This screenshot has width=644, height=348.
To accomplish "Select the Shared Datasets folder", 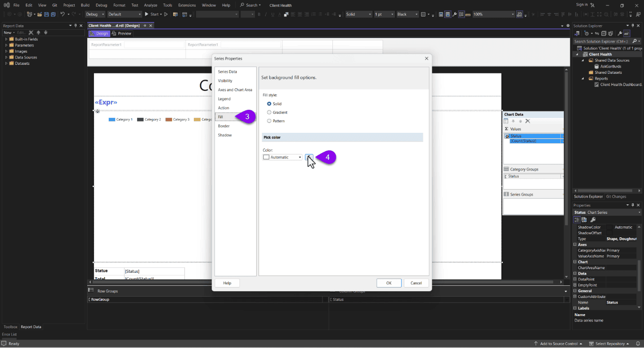I will pyautogui.click(x=608, y=72).
